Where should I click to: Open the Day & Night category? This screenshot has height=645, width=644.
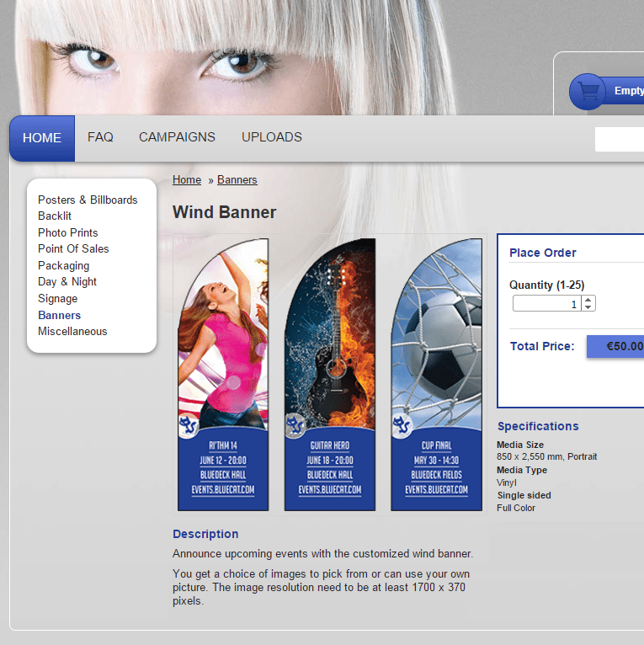pyautogui.click(x=67, y=282)
